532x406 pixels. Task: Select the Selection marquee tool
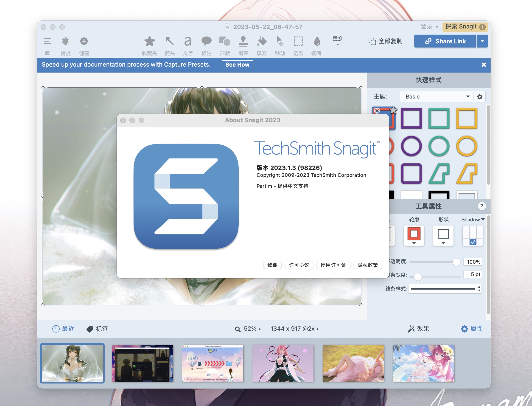298,41
